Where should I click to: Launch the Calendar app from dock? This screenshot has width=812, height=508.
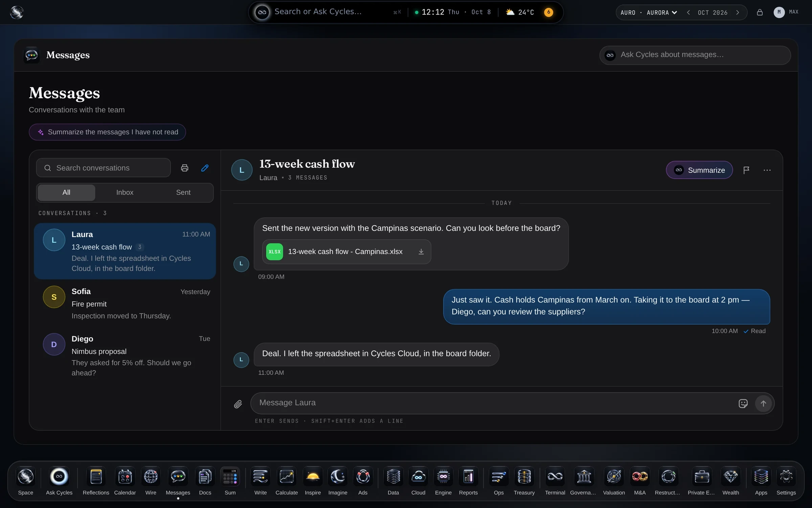tap(125, 481)
